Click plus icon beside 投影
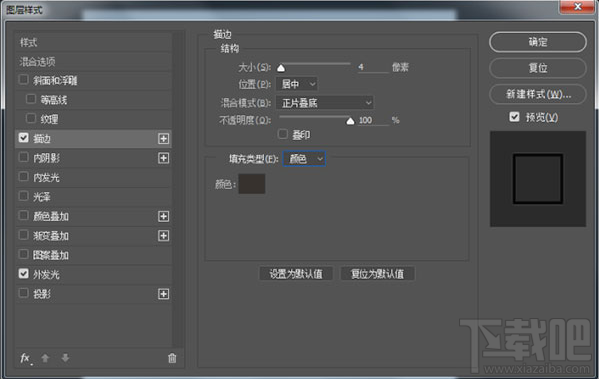The width and height of the screenshot is (599, 379). [x=164, y=294]
